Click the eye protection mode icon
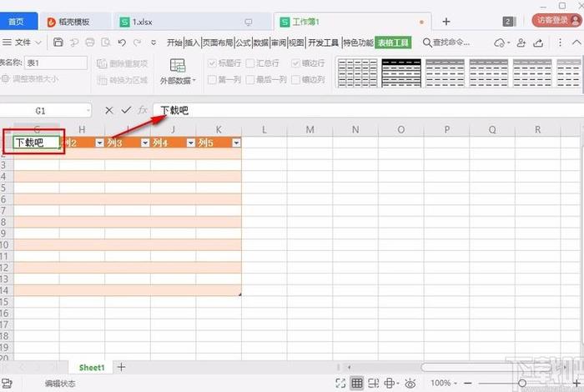584x392 pixels. tap(410, 383)
